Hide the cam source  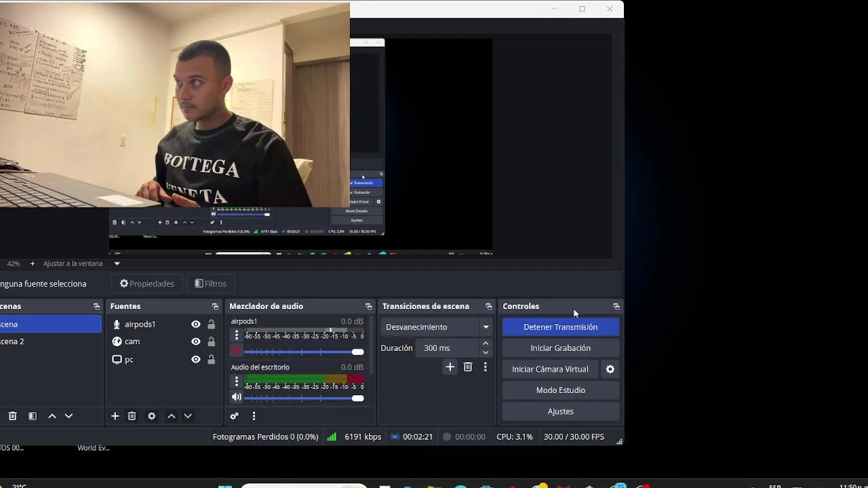(195, 342)
